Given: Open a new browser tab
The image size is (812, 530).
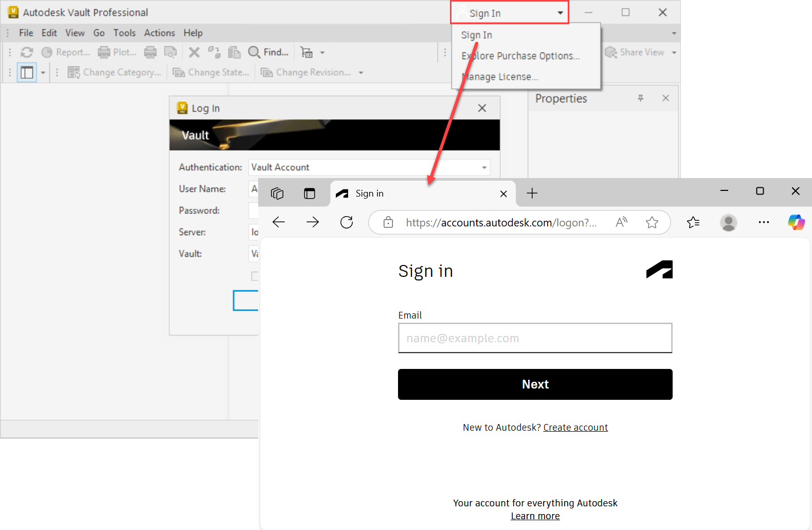Looking at the screenshot, I should (x=532, y=193).
